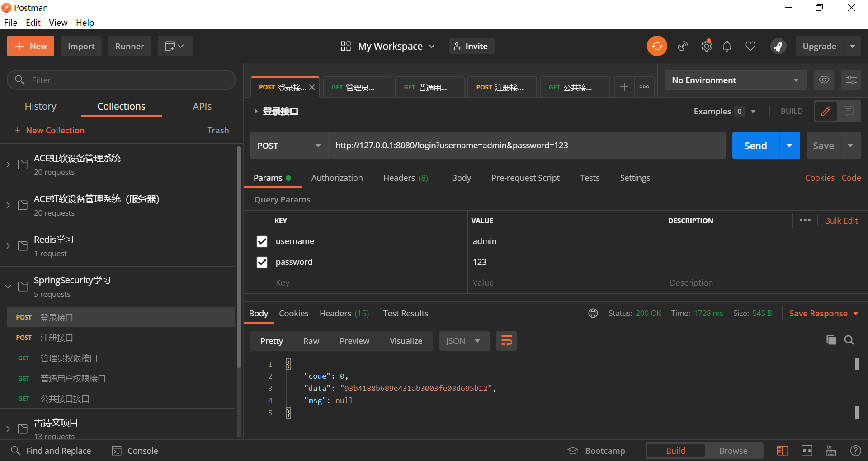Expand the Redis学习 collection
Screen dimensions: 868x461
pos(8,246)
